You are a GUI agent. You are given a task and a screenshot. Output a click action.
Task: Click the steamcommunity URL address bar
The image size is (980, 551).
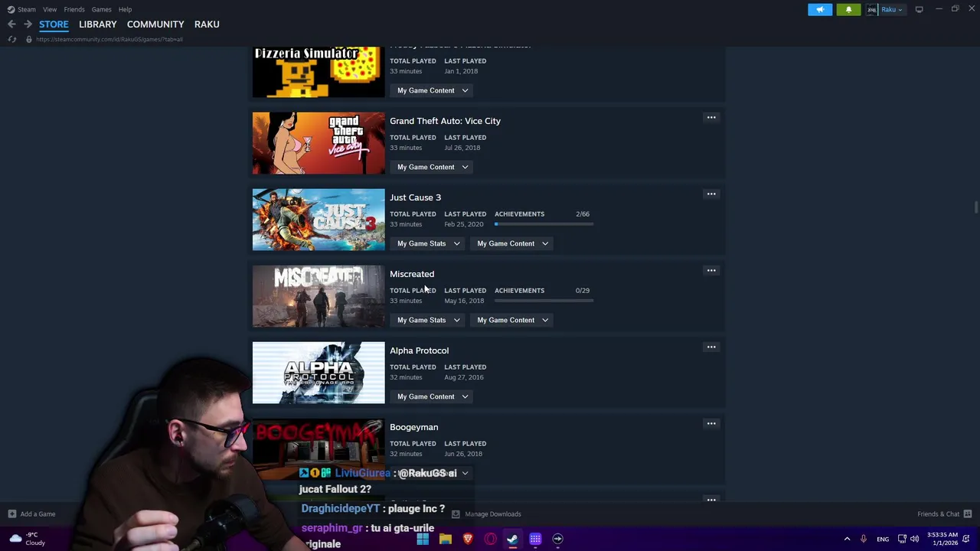point(109,39)
